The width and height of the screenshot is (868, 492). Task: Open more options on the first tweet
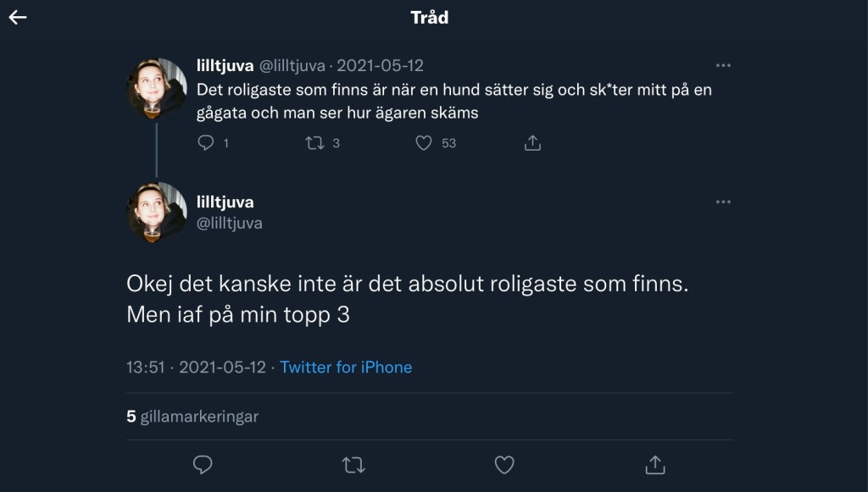723,65
